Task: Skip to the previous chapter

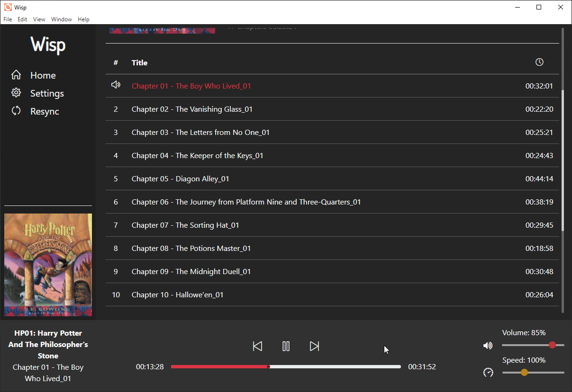Action: 257,346
